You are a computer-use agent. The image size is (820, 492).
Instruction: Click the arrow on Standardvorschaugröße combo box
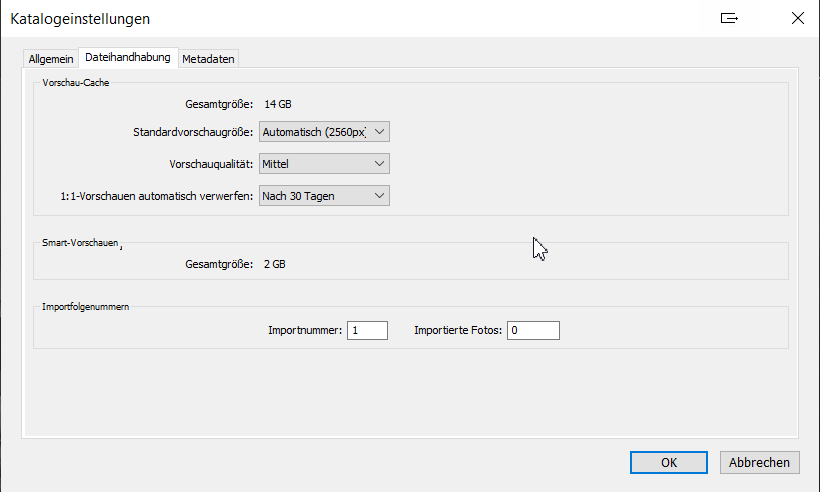380,132
